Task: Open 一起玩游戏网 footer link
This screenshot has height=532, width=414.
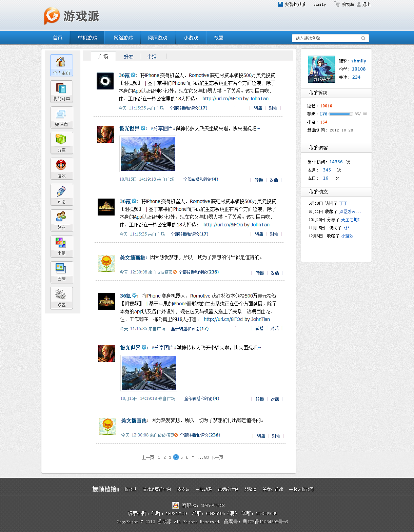Action: [301, 489]
